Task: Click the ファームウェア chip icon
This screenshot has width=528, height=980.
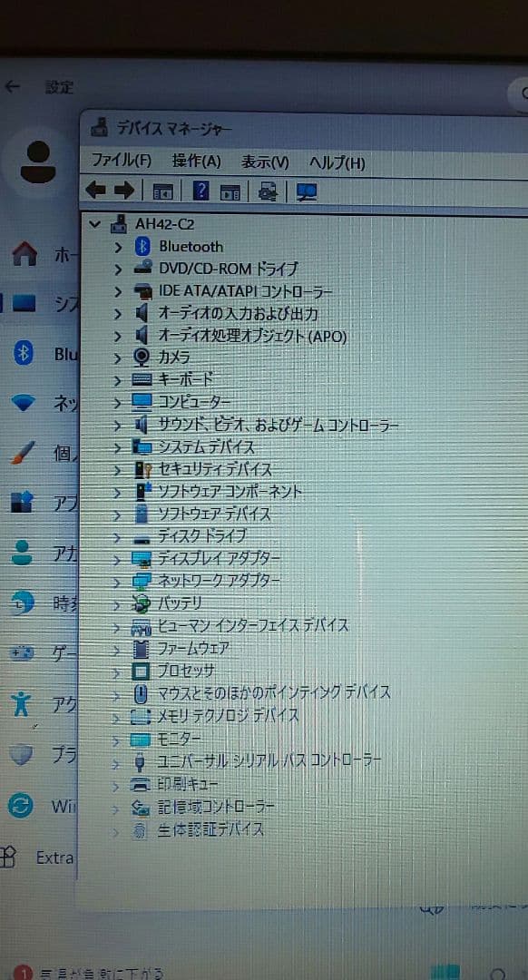Action: click(x=142, y=649)
